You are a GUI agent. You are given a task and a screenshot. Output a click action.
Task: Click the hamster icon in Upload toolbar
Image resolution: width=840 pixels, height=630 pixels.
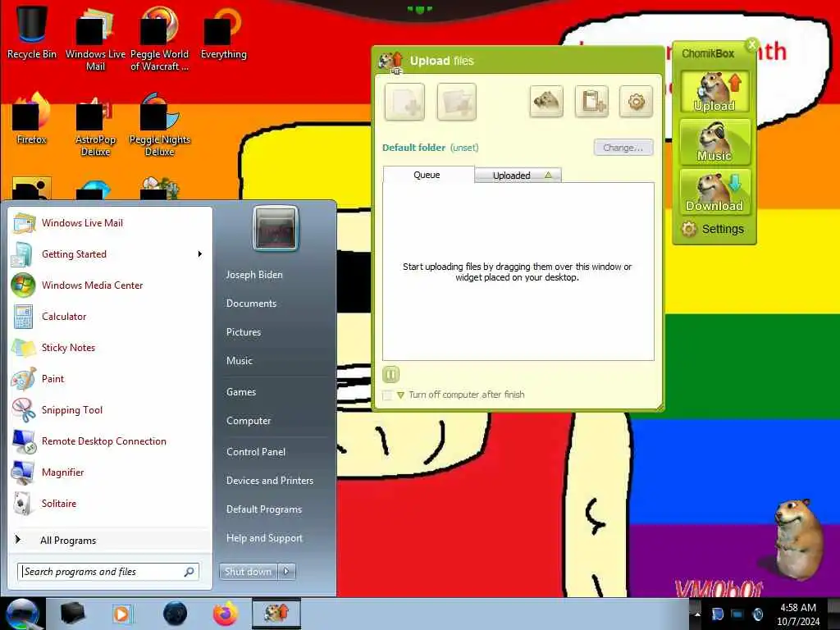(x=546, y=101)
